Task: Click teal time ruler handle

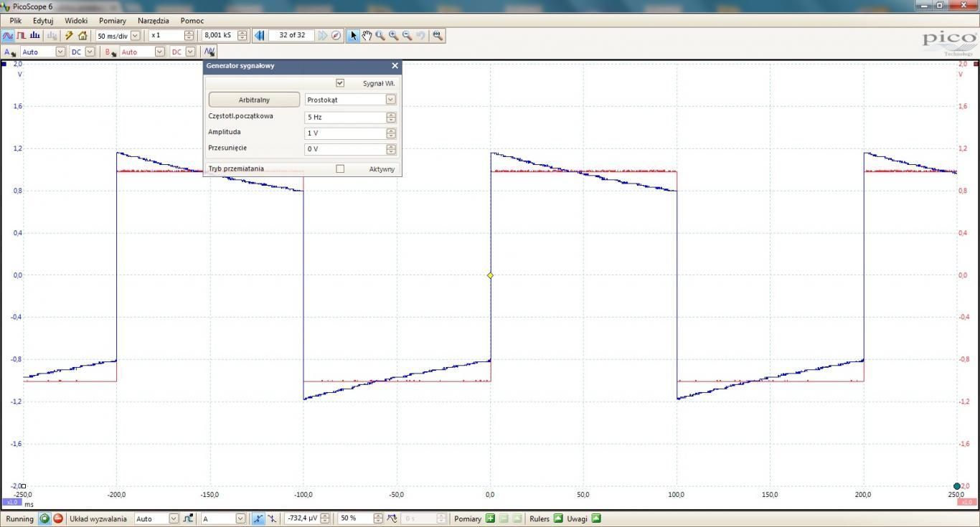Action: tap(956, 487)
